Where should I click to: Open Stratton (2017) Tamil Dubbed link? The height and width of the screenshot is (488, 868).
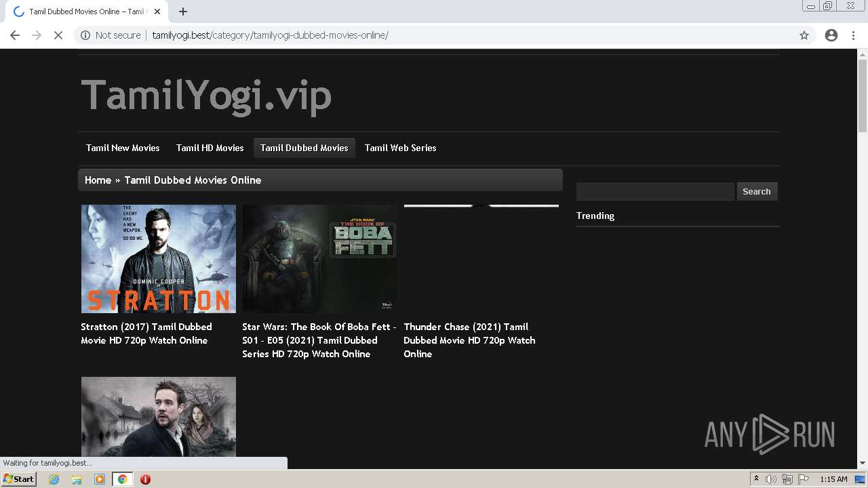146,333
